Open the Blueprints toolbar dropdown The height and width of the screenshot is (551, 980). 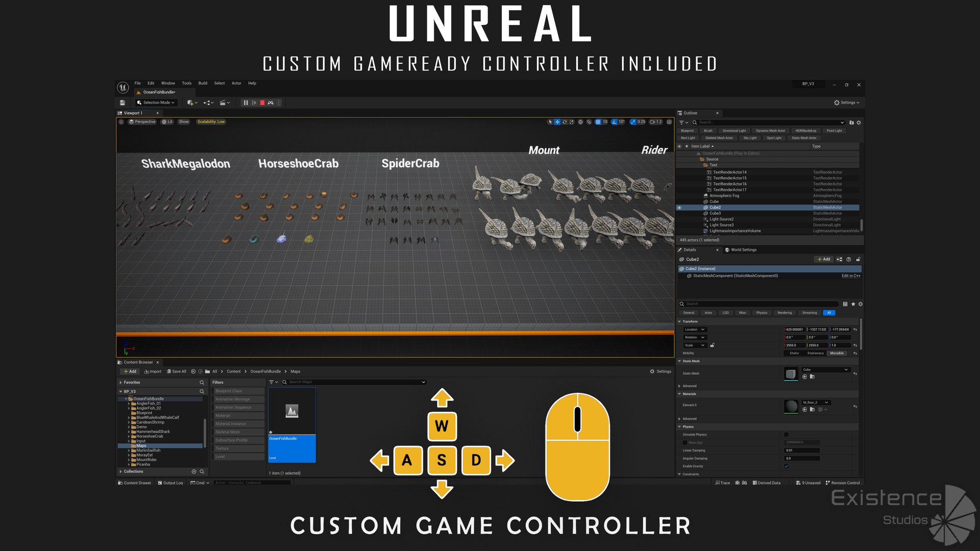click(208, 103)
